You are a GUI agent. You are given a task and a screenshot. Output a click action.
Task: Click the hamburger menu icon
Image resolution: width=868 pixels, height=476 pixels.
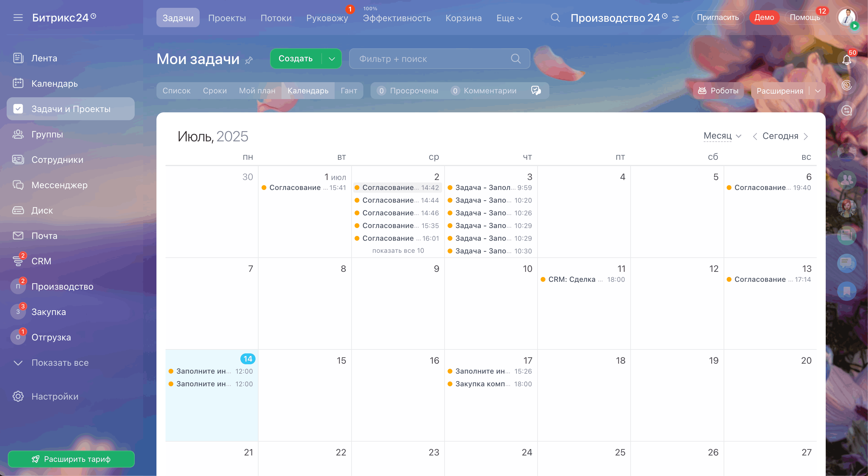(18, 18)
